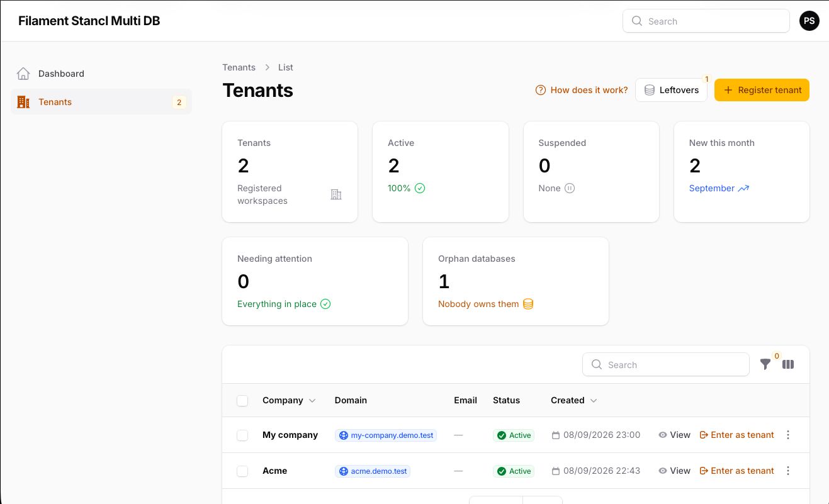The image size is (829, 504).
Task: Click the Status column header
Action: (507, 400)
